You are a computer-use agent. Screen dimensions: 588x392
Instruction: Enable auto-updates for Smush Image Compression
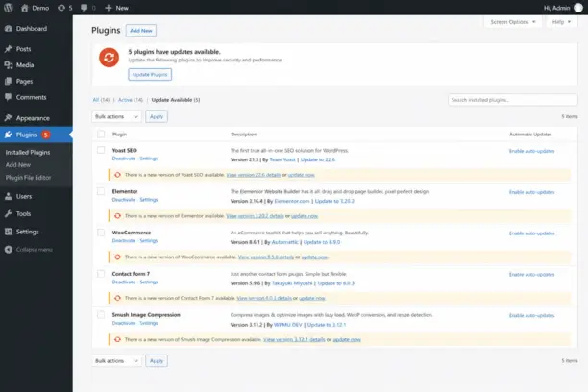[531, 315]
